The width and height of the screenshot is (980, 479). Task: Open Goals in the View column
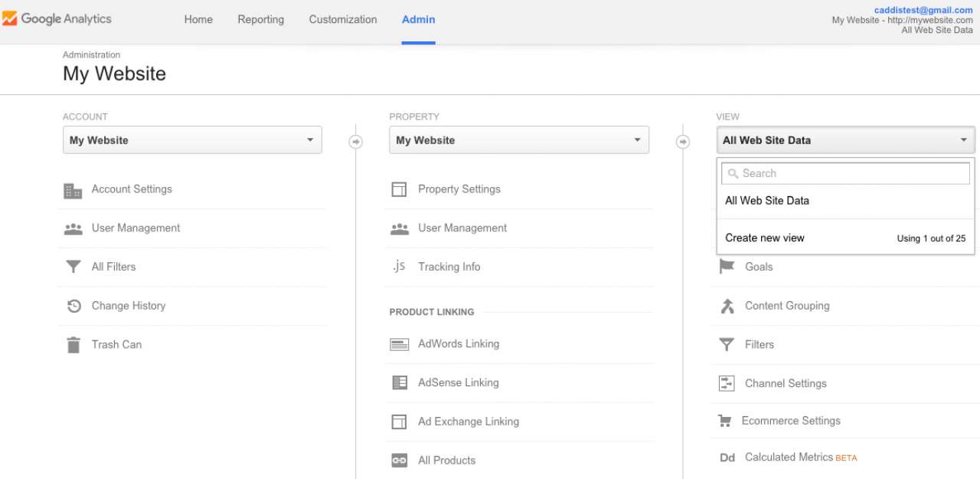[759, 267]
